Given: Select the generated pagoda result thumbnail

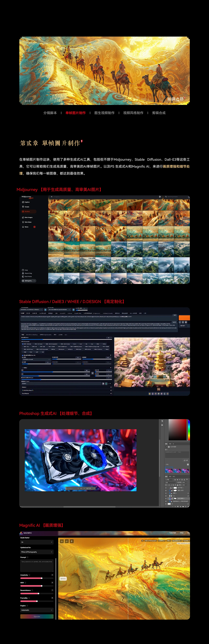Looking at the screenshot, I should (159, 389).
